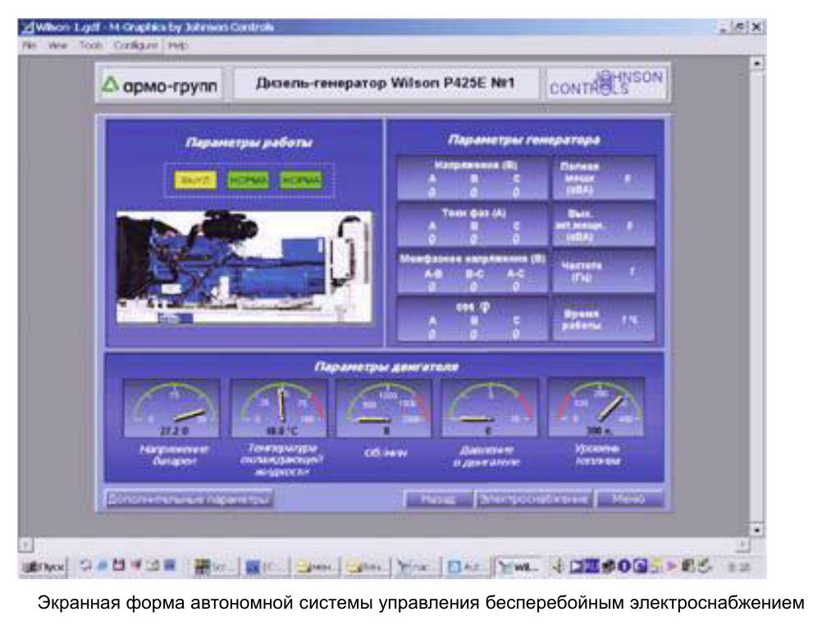Click the diesel generator photo
Image resolution: width=840 pixels, height=630 pixels.
coord(244,267)
